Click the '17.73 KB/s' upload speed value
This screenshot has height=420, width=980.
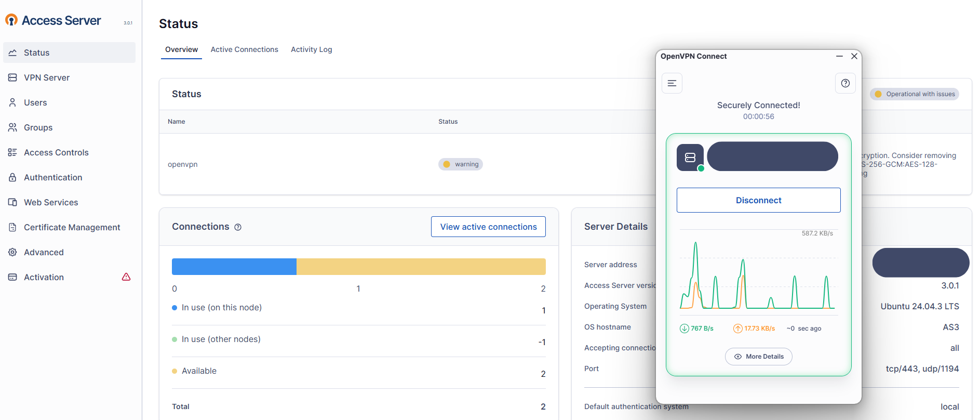pos(759,329)
